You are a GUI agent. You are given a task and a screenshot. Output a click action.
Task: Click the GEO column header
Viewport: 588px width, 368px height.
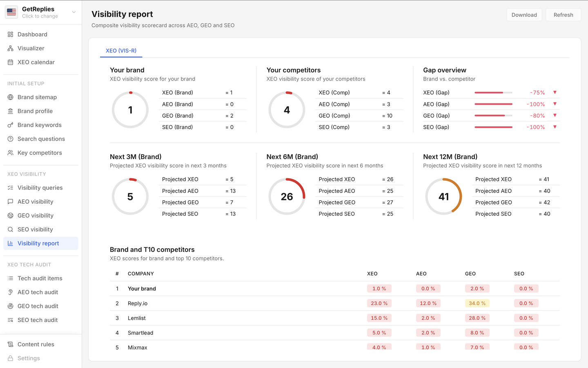click(x=470, y=274)
